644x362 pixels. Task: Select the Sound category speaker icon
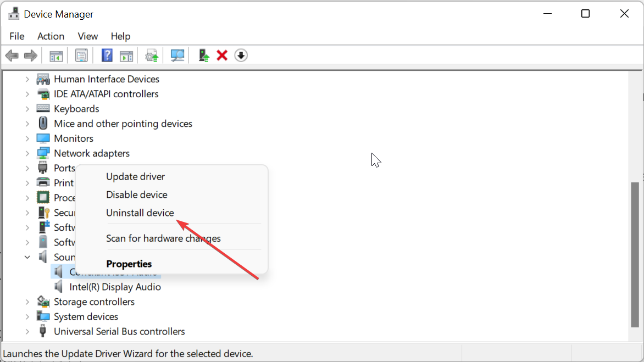pyautogui.click(x=43, y=257)
